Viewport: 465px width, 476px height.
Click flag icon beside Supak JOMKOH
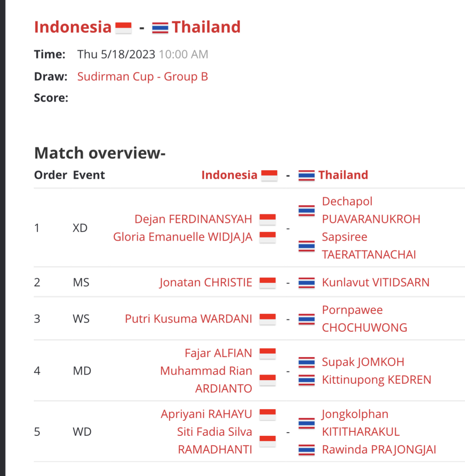pyautogui.click(x=306, y=362)
